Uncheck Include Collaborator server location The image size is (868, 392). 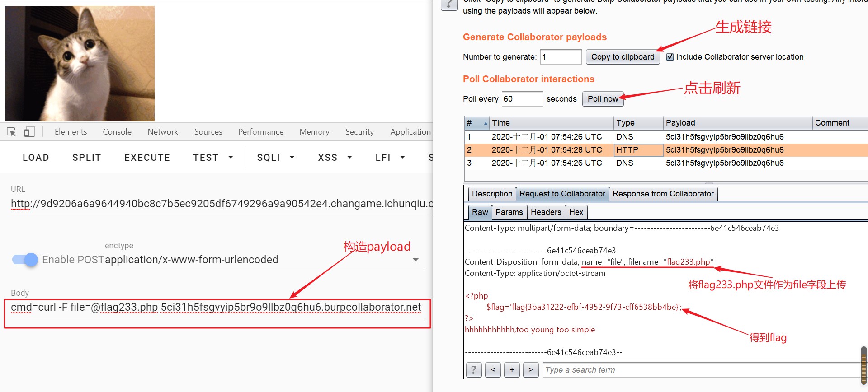tap(670, 57)
